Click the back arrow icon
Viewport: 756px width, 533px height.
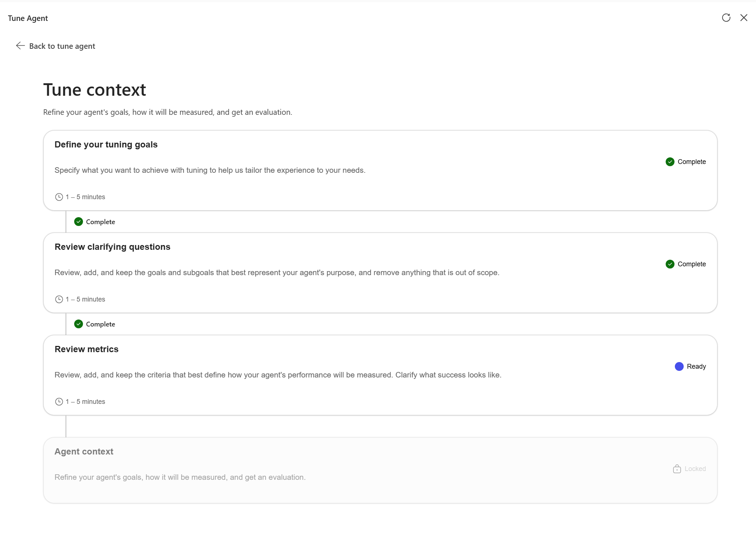coord(20,45)
